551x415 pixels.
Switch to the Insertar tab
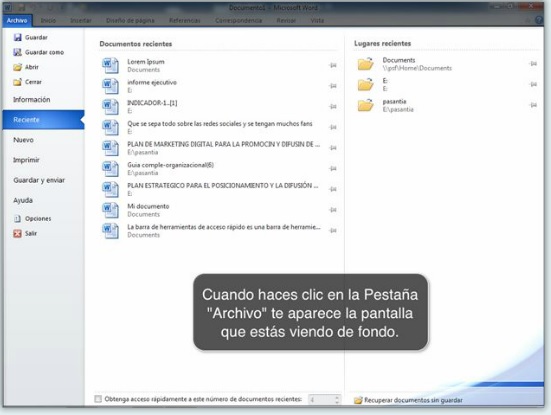coord(81,21)
